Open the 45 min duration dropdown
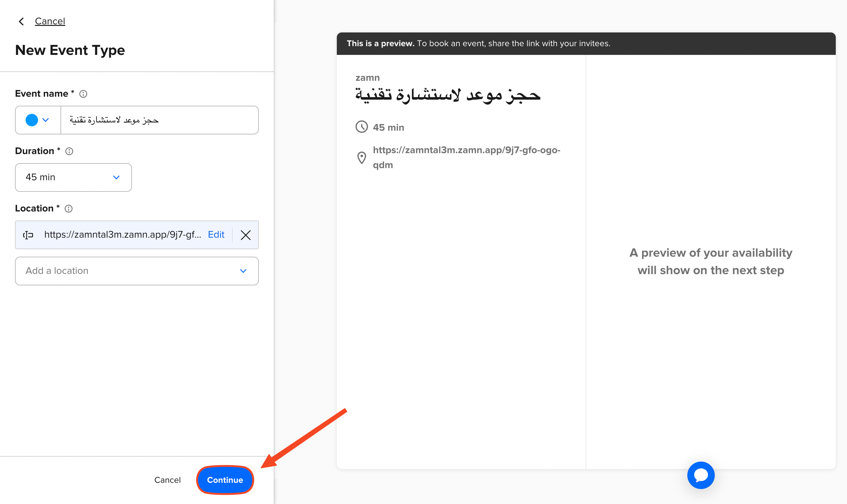 click(73, 177)
